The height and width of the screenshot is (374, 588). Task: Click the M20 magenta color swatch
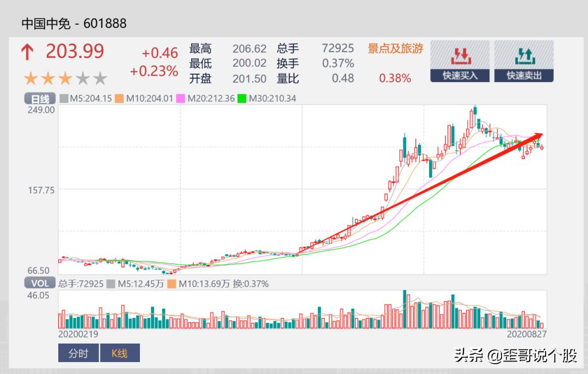pyautogui.click(x=179, y=99)
